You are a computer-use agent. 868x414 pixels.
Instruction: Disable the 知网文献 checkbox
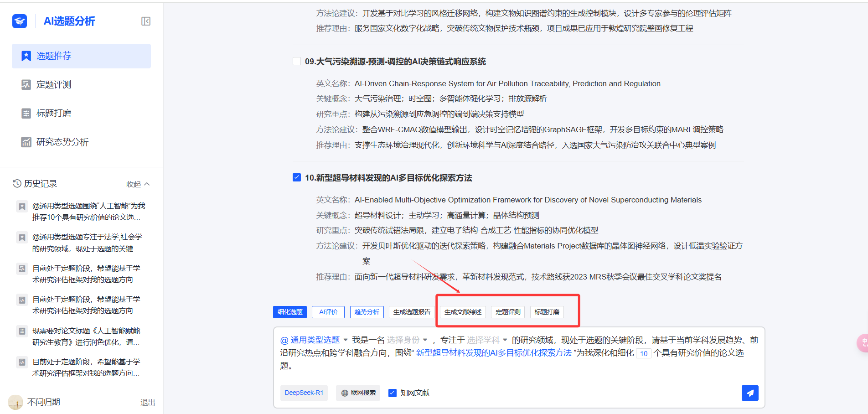pyautogui.click(x=392, y=393)
